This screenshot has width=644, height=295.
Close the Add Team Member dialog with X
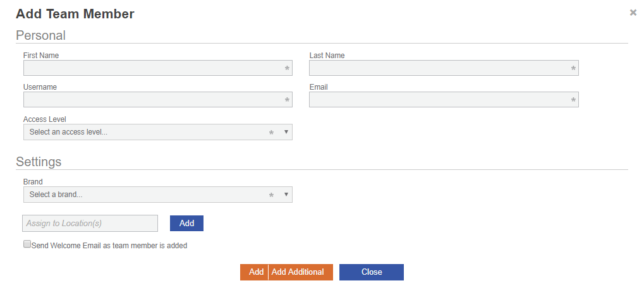633,13
